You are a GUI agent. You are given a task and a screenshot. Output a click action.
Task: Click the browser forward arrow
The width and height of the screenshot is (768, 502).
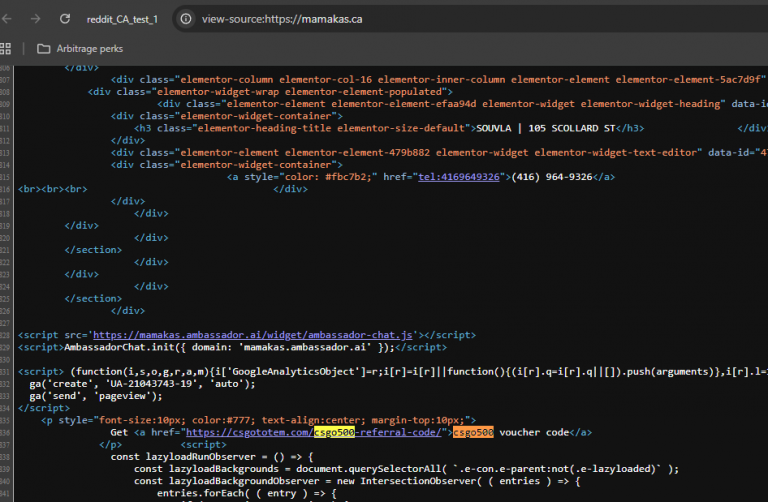click(35, 19)
